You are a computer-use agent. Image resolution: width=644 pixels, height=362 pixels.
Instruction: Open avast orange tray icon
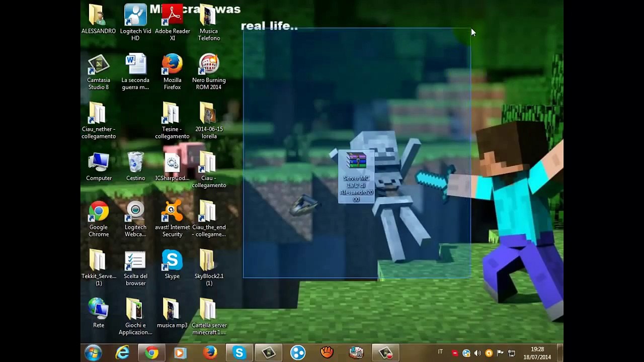tap(489, 353)
